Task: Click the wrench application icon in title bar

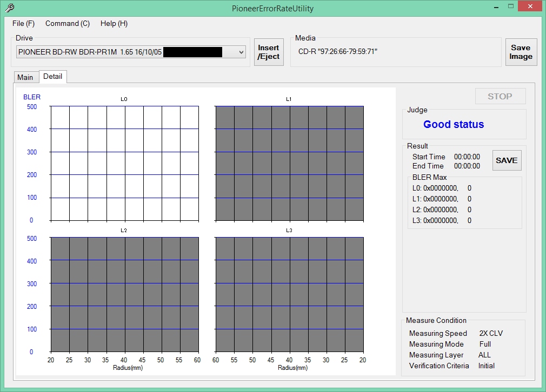Action: point(9,8)
